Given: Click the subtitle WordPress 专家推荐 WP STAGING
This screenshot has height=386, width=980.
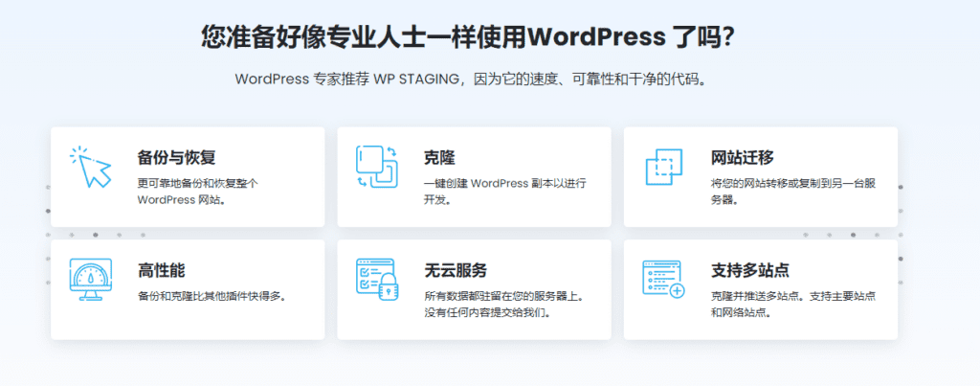Looking at the screenshot, I should 347,80.
